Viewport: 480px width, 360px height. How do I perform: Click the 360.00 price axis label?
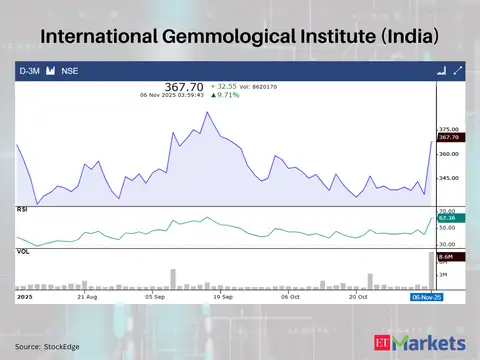pos(449,154)
